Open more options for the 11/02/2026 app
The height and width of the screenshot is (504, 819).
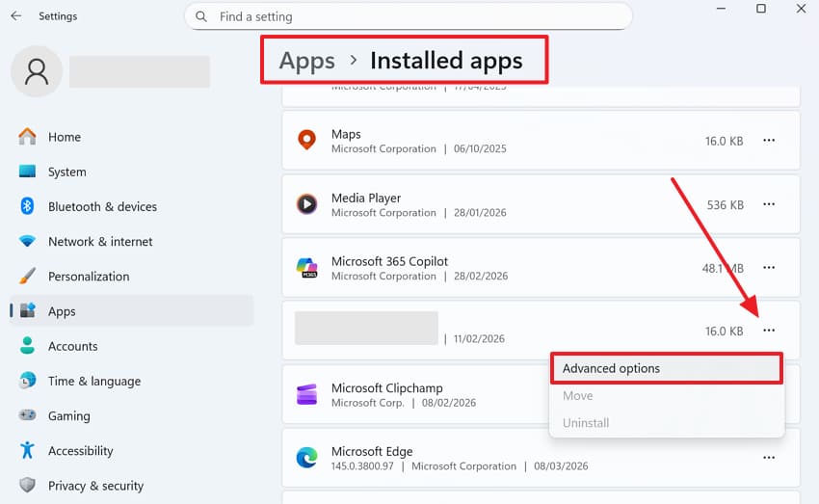[769, 331]
